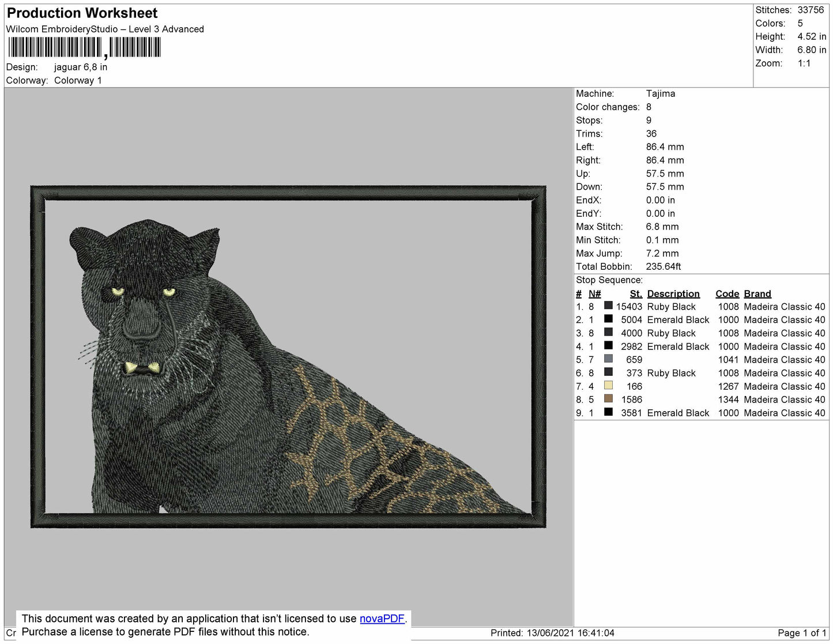Image resolution: width=833 pixels, height=644 pixels.
Task: Select the Down value '57.5 mm'
Action: (x=665, y=186)
